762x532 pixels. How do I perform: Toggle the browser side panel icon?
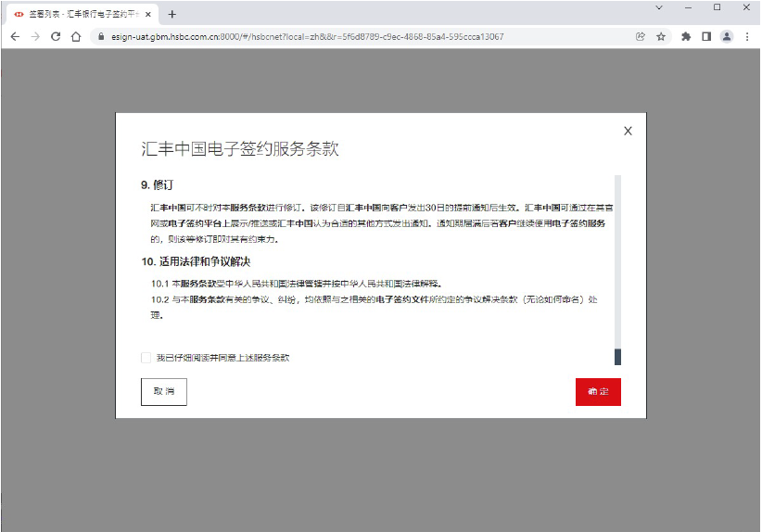[x=706, y=36]
